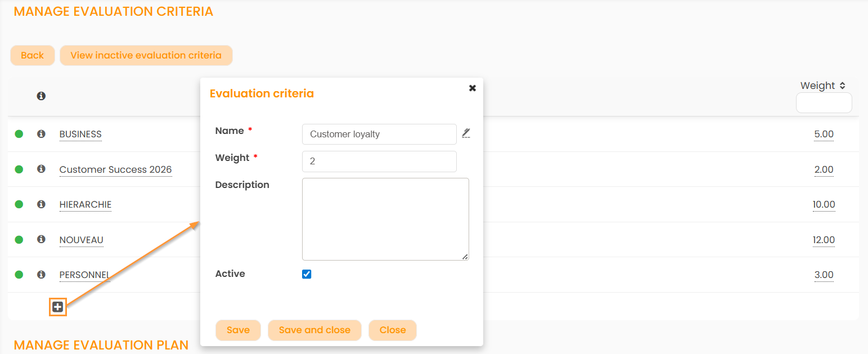Click the info icon beside BUSINESS

pyautogui.click(x=41, y=134)
